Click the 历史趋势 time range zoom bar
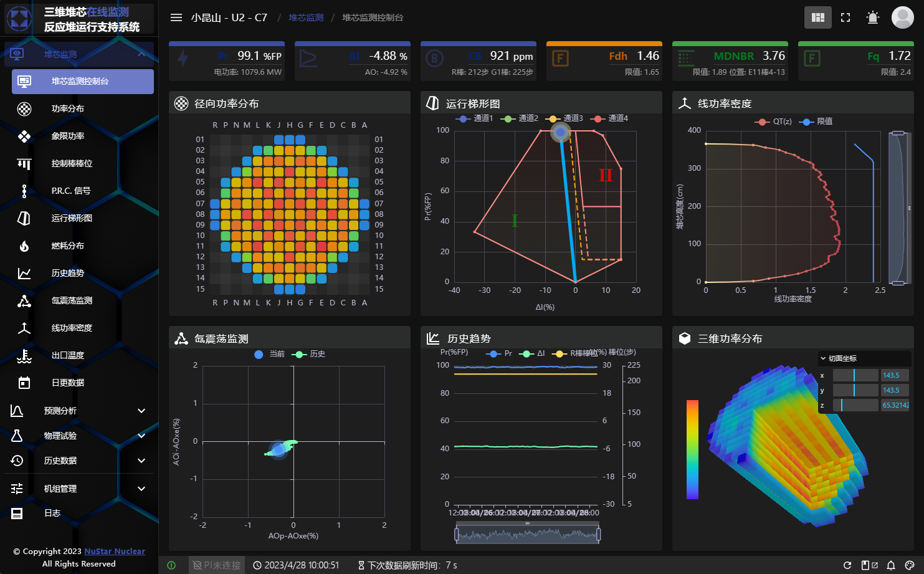Image resolution: width=924 pixels, height=574 pixels. [528, 534]
